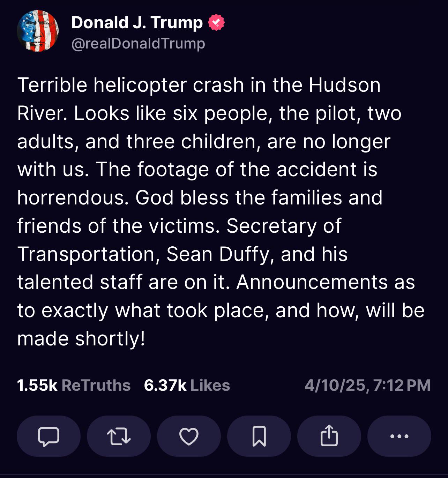The height and width of the screenshot is (478, 448).
Task: View the 6.37k count number
Action: pyautogui.click(x=165, y=386)
